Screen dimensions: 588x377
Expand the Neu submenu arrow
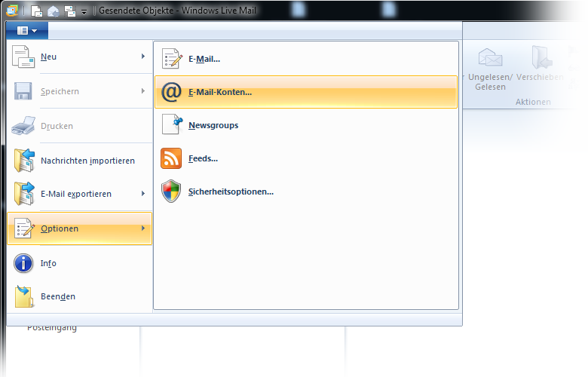click(142, 57)
